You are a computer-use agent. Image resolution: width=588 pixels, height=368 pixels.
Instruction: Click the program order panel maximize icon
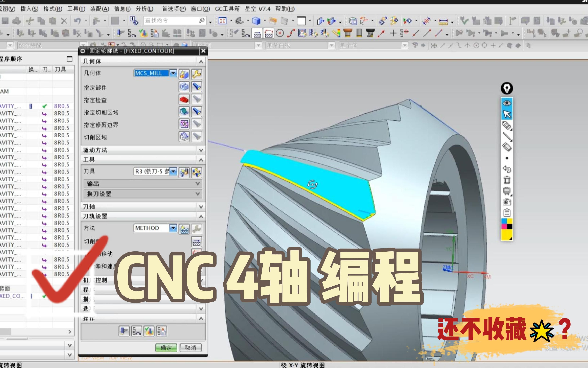(69, 59)
